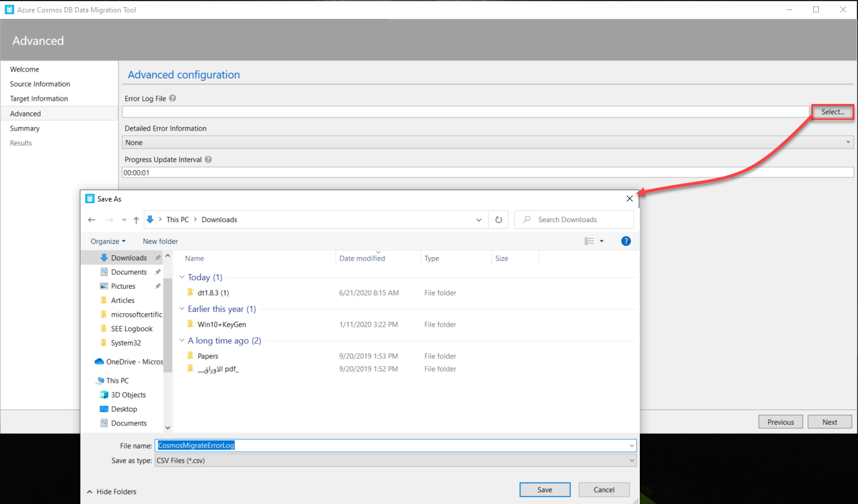
Task: Cancel the Save As dialog
Action: pos(604,490)
